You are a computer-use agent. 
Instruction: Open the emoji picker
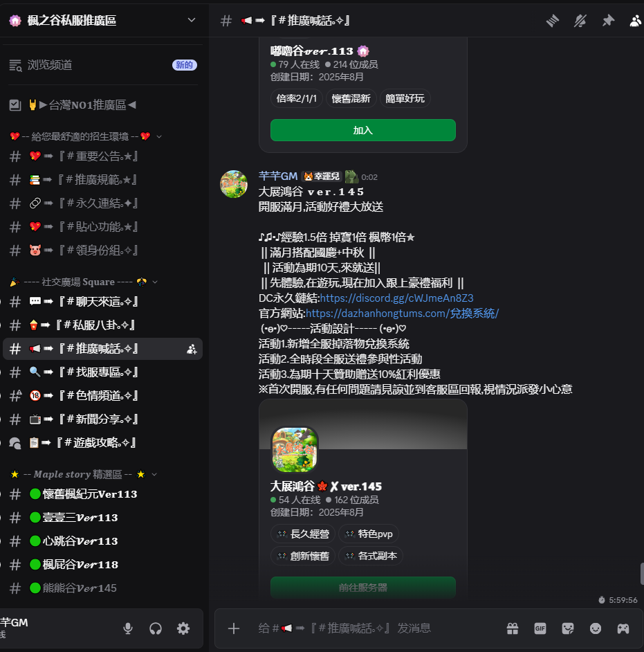coord(596,628)
